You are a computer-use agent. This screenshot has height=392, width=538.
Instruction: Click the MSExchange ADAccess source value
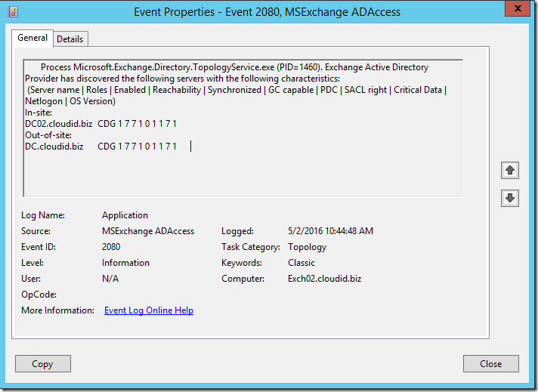point(148,231)
